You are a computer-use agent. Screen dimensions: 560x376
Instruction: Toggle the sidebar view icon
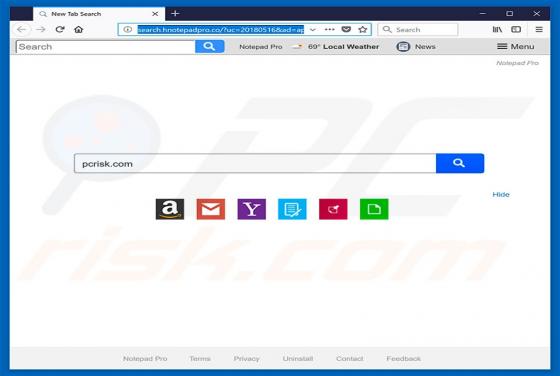tap(516, 29)
